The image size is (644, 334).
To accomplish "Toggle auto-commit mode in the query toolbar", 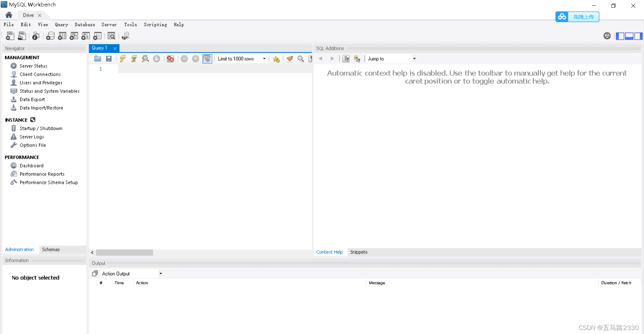I will click(207, 59).
